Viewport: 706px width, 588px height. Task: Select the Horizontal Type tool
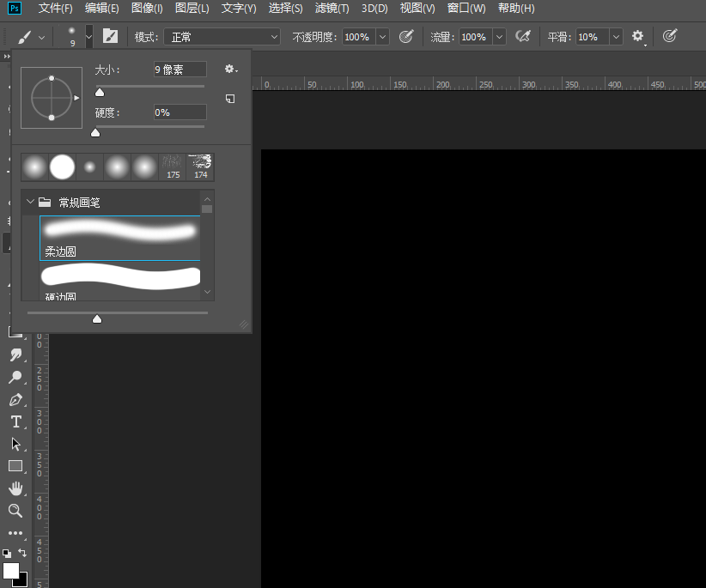[x=15, y=421]
